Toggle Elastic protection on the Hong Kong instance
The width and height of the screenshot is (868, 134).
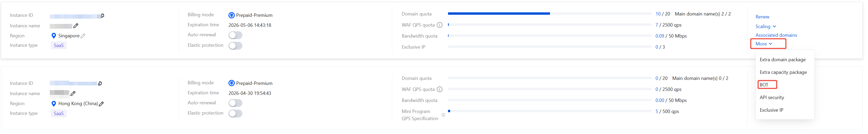coord(235,114)
